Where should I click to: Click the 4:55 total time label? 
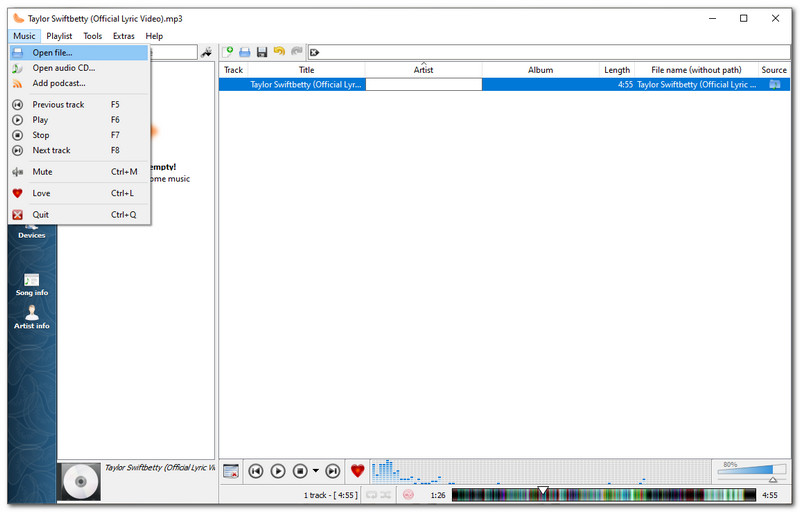pyautogui.click(x=770, y=495)
